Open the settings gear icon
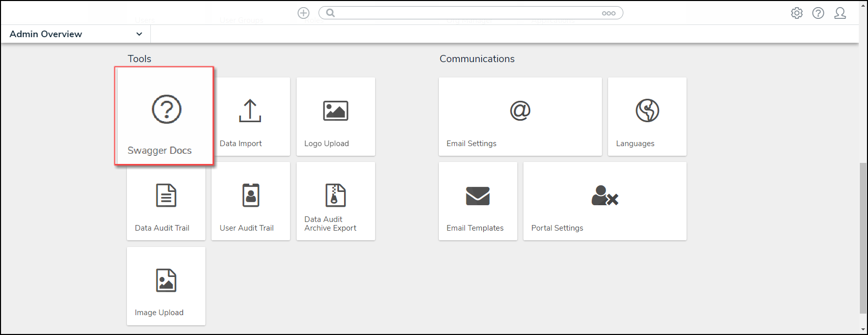Screen dimensions: 868x335 click(x=797, y=13)
